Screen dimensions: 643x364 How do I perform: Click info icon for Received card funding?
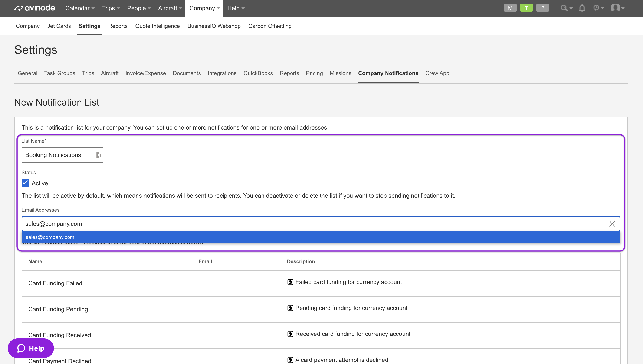[x=290, y=334]
